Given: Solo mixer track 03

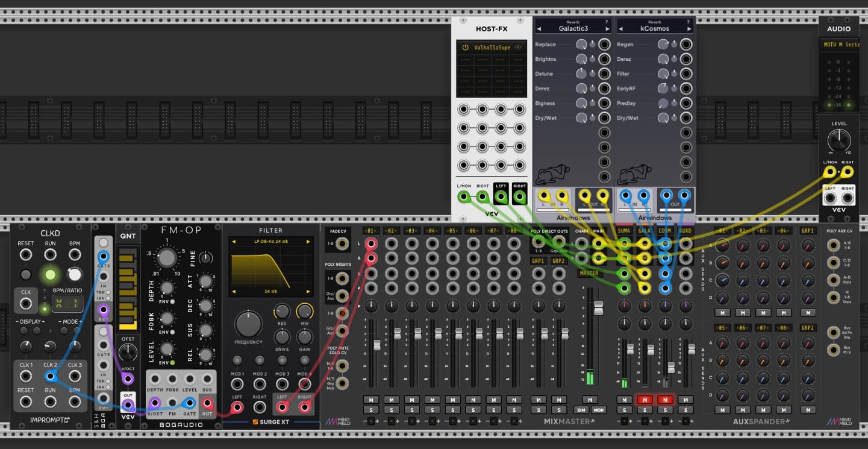Looking at the screenshot, I should [x=411, y=410].
